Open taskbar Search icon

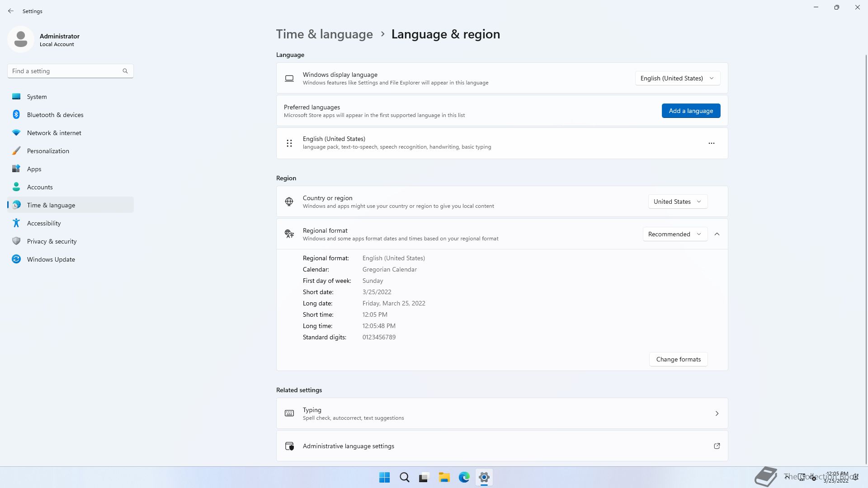click(x=404, y=477)
